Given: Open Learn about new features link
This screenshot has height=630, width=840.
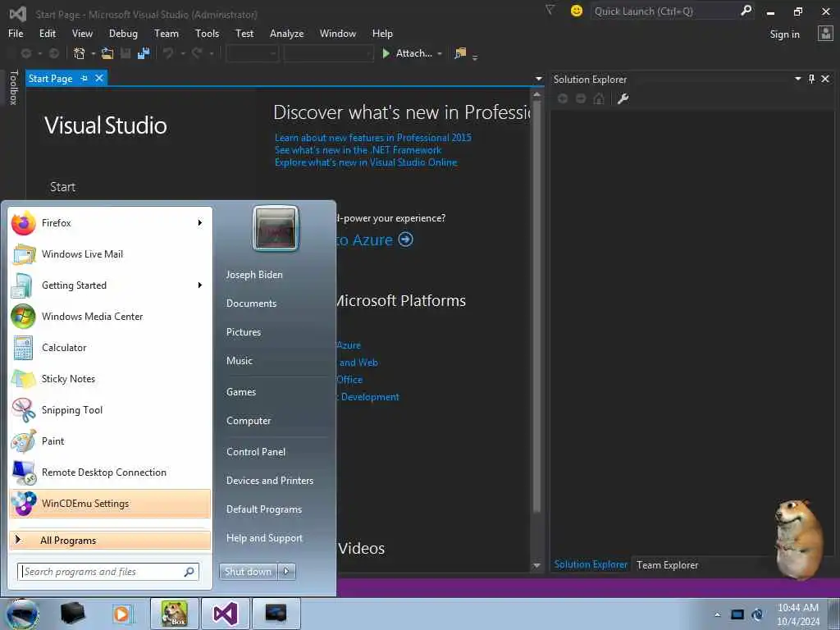Looking at the screenshot, I should [x=373, y=138].
